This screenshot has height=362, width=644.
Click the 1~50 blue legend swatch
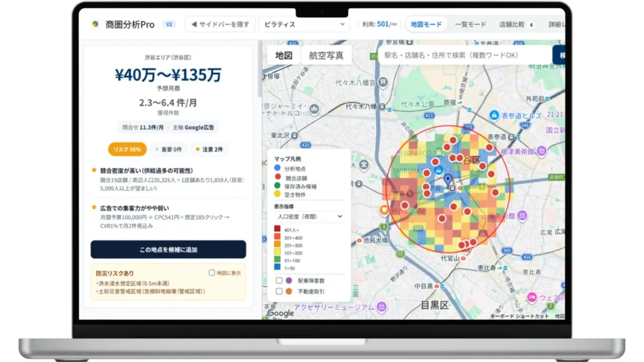277,266
